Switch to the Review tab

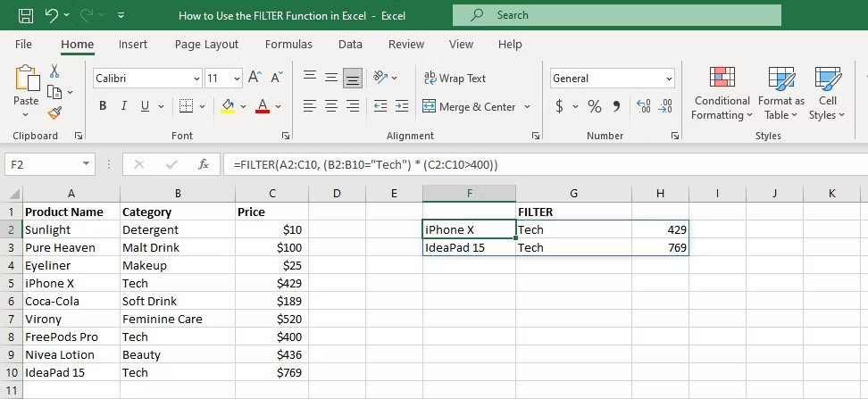coord(406,45)
